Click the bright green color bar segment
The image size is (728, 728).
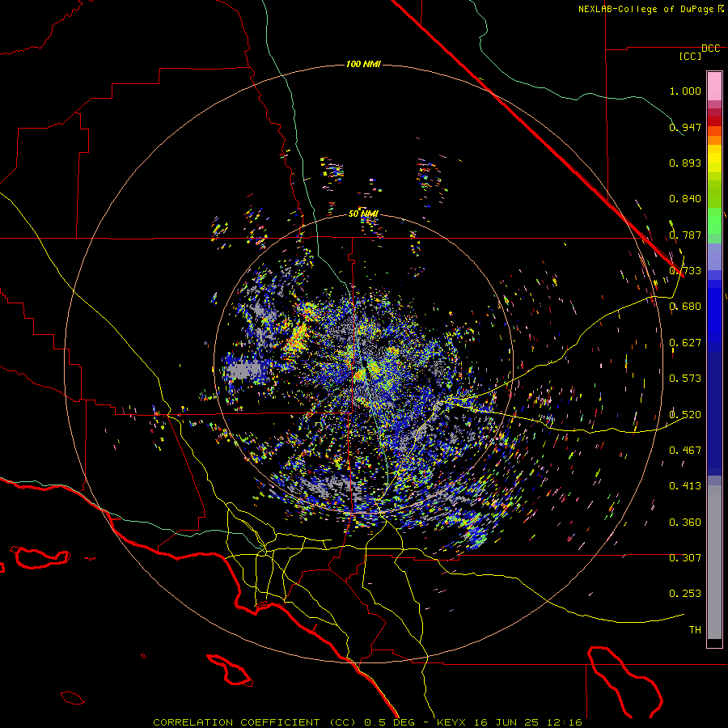tap(714, 221)
